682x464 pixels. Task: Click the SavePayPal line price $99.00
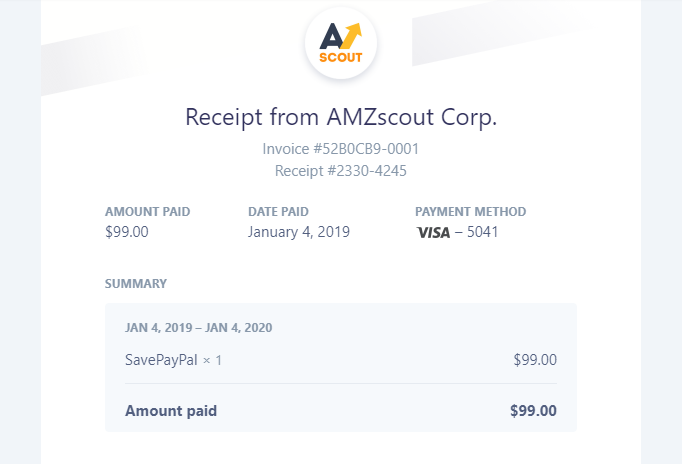click(534, 360)
